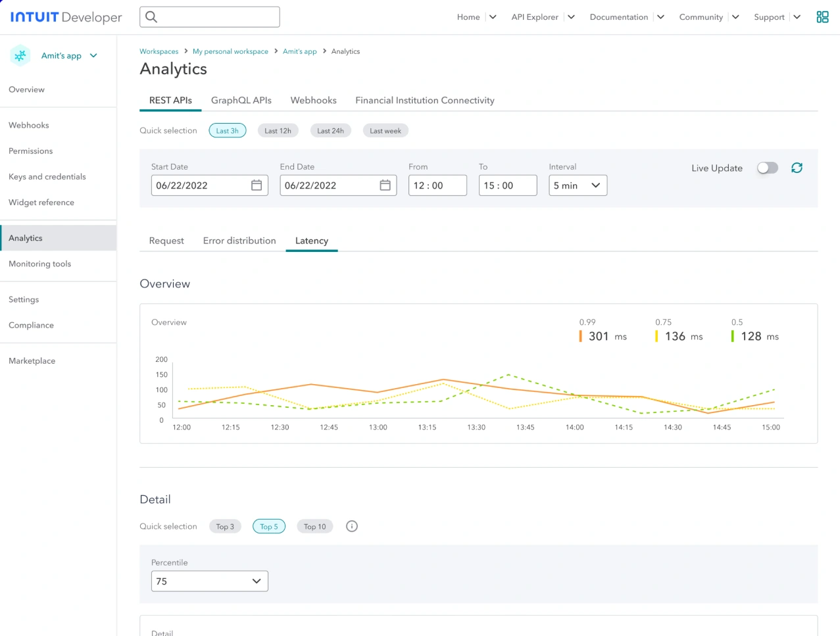The image size is (840, 636).
Task: Select the Last week quick filter
Action: click(x=385, y=131)
